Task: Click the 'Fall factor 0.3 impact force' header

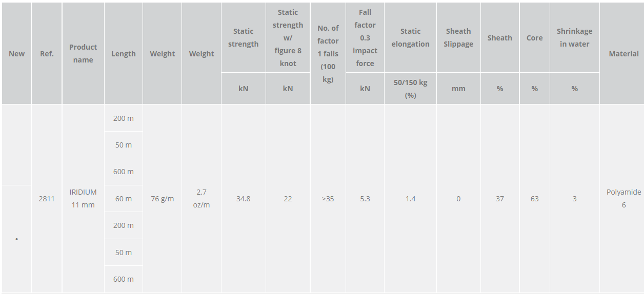Action: click(365, 37)
